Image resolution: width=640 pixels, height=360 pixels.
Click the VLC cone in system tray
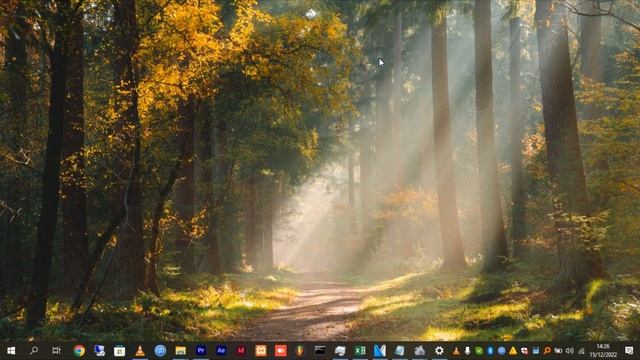tap(456, 351)
